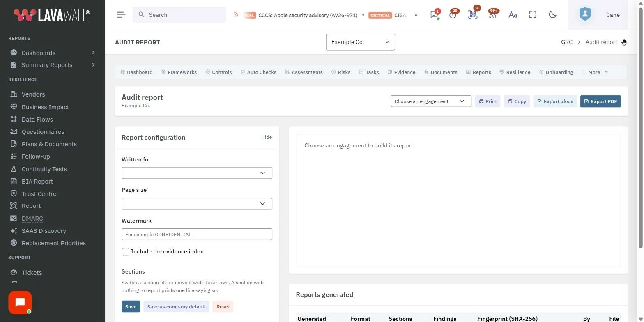Hide the Report configuration panel
Image resolution: width=644 pixels, height=322 pixels.
267,137
